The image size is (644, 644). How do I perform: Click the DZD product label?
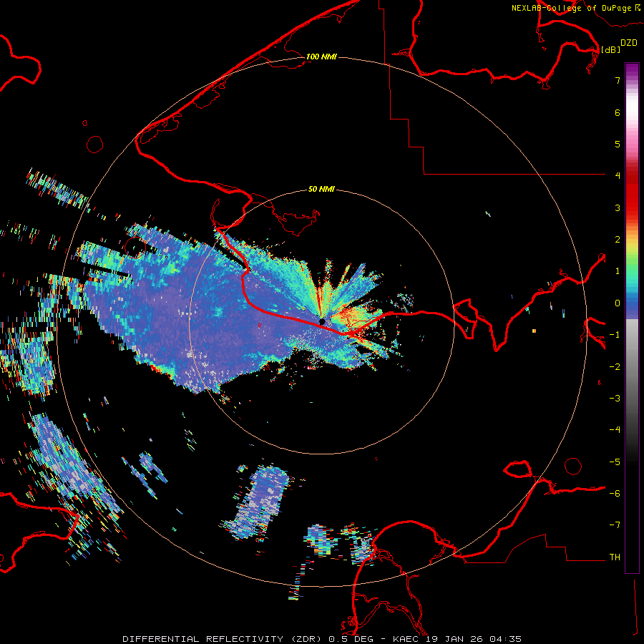pos(629,43)
